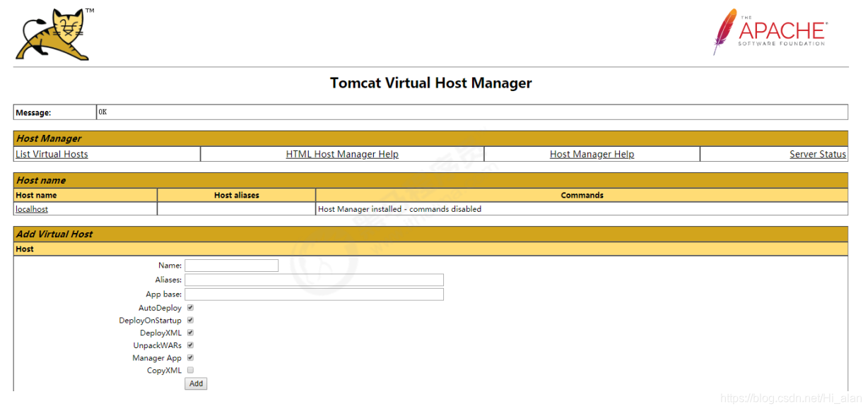The width and height of the screenshot is (868, 411).
Task: Go to Server Status page
Action: (x=818, y=154)
